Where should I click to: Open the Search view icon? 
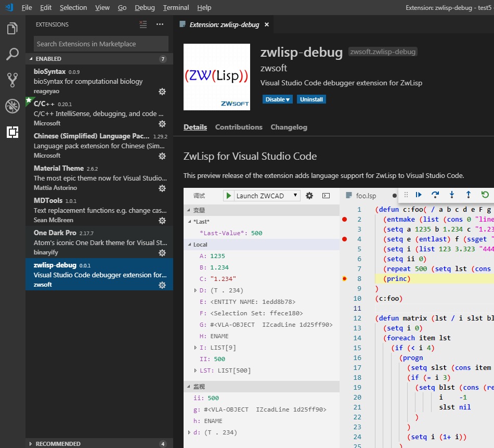[x=12, y=54]
